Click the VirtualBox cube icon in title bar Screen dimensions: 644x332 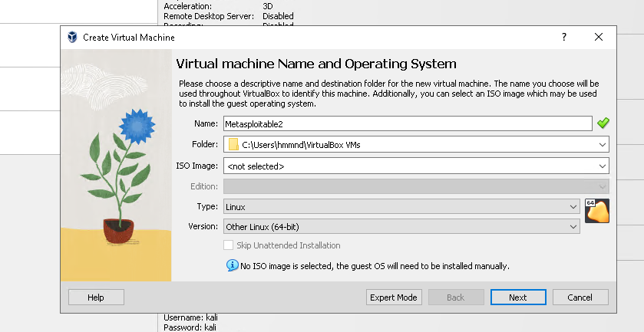click(x=73, y=38)
